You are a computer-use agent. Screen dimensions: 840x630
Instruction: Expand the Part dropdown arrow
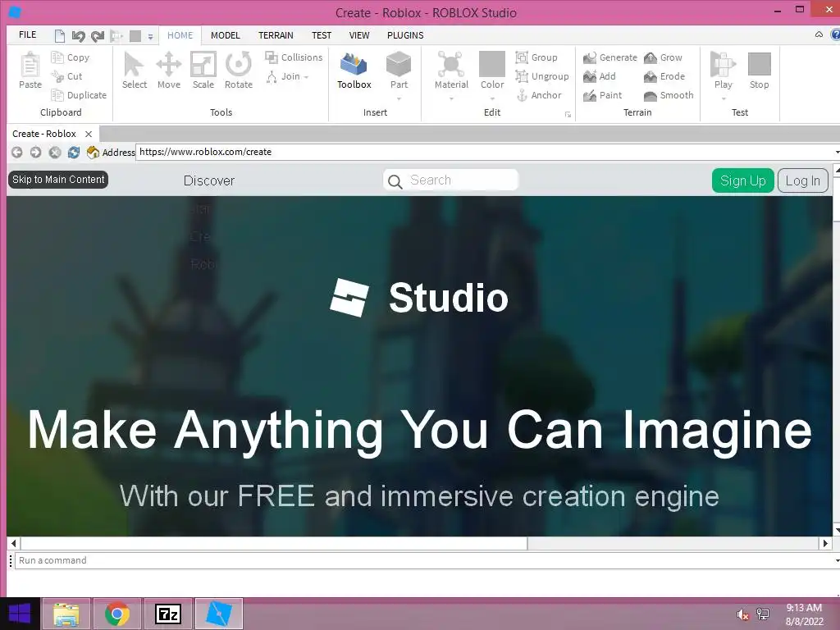(x=399, y=98)
